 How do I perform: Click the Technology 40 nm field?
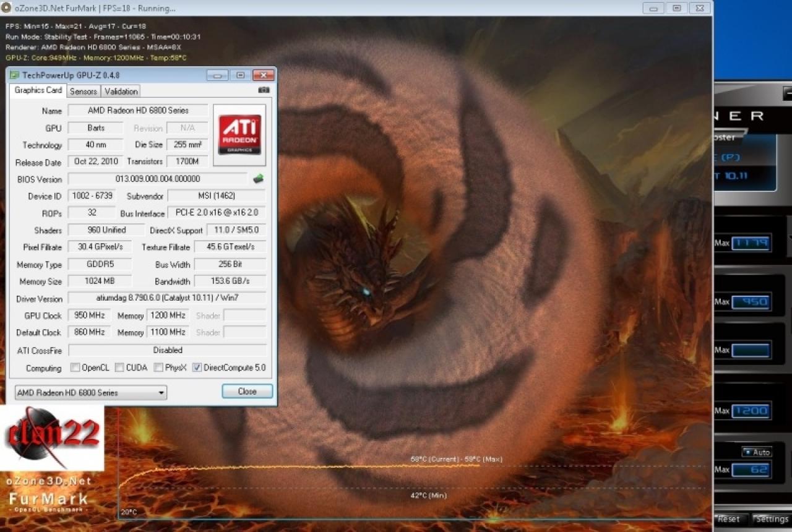pyautogui.click(x=96, y=145)
